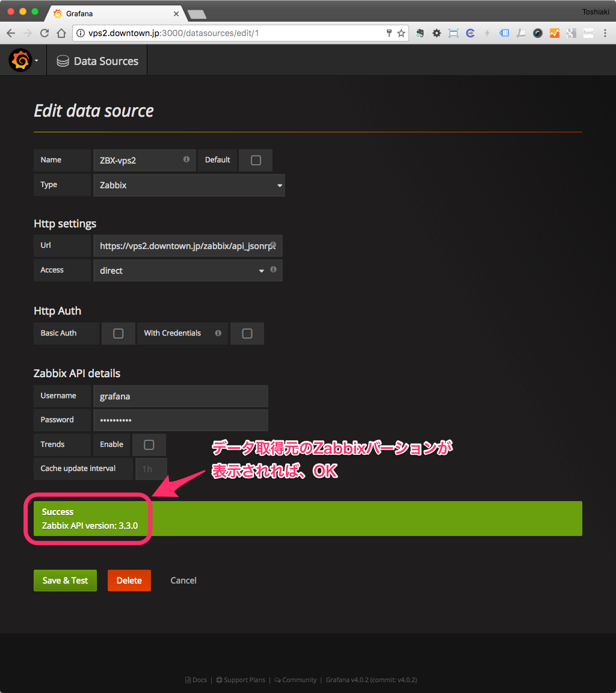The height and width of the screenshot is (693, 616).
Task: Open the Data Sources page link
Action: pyautogui.click(x=97, y=61)
